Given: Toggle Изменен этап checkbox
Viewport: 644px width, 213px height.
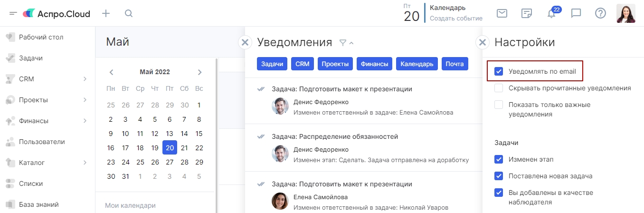Looking at the screenshot, I should [499, 159].
